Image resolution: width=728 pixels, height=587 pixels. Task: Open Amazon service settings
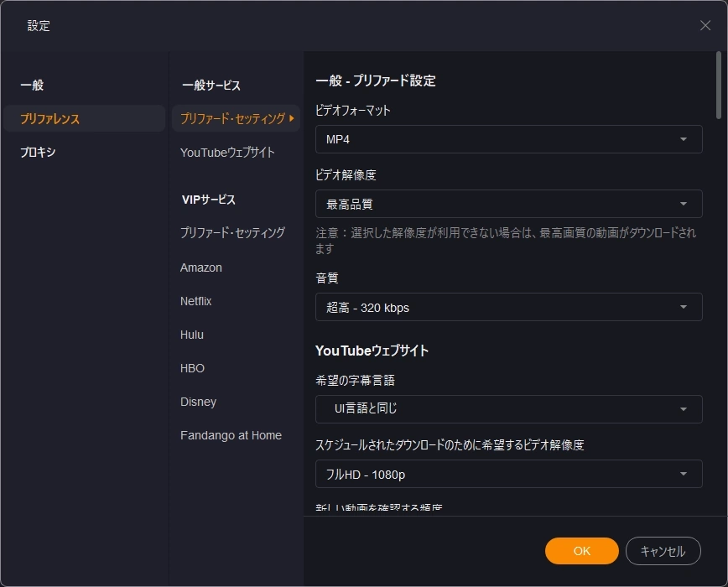tap(201, 268)
